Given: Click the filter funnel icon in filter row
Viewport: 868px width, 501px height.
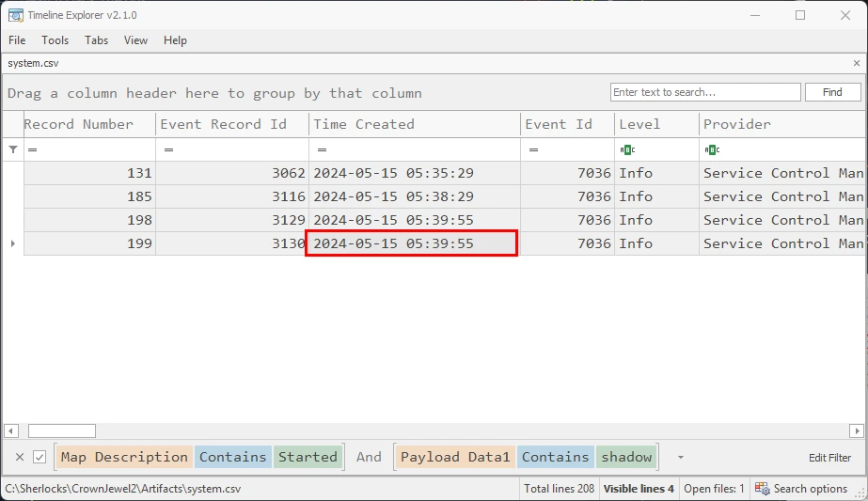Looking at the screenshot, I should pos(13,149).
